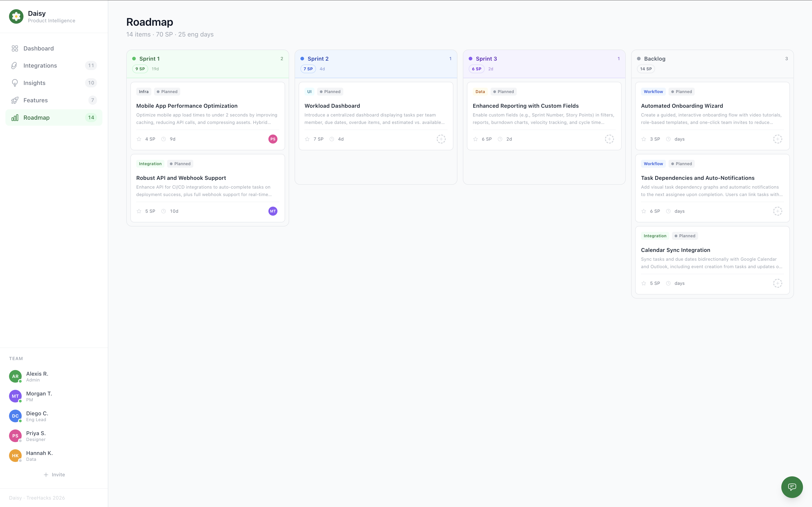Open the chat bubble button
Image resolution: width=812 pixels, height=507 pixels.
tap(792, 487)
